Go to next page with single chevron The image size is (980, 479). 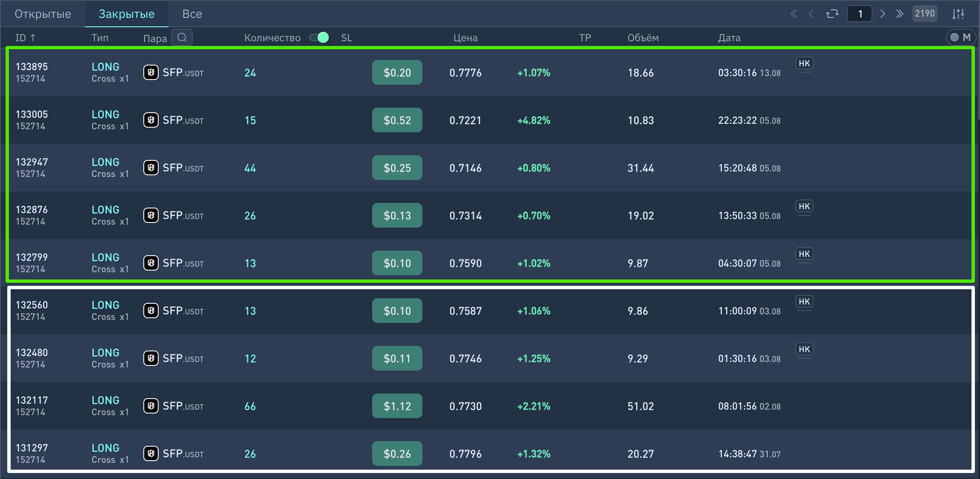pos(883,14)
